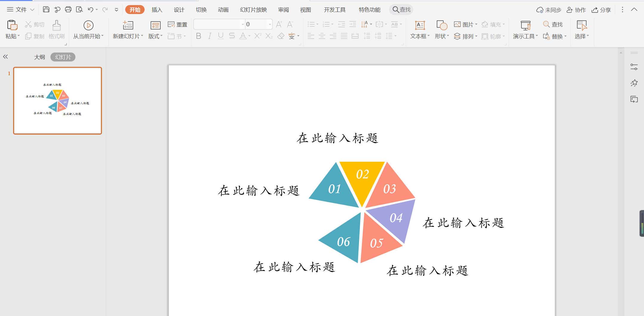Switch to the 审阅 review tab
644x316 pixels.
tap(284, 10)
